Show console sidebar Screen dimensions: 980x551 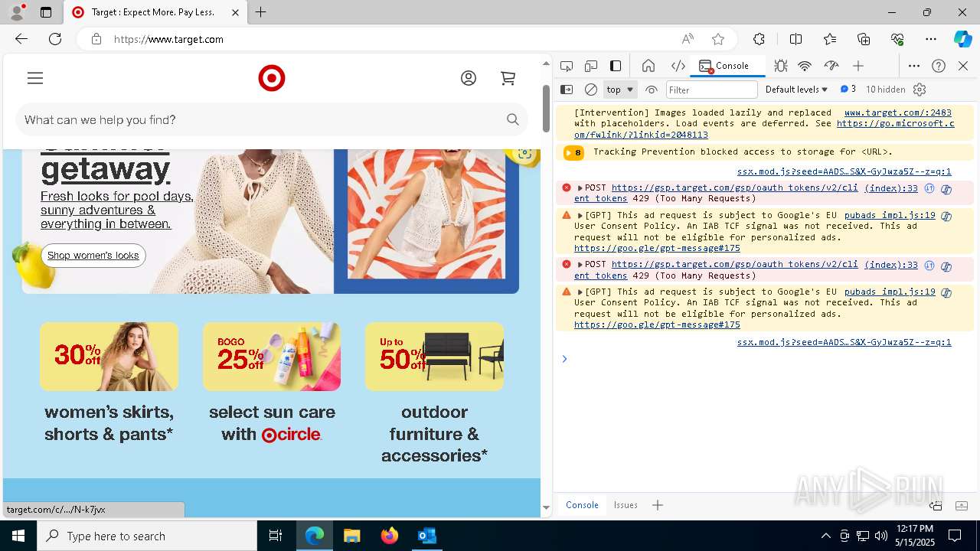click(567, 90)
